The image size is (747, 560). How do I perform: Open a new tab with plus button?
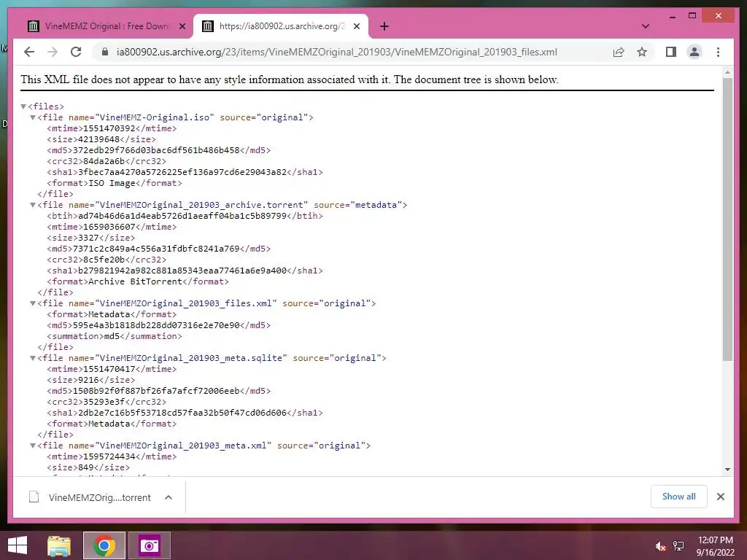point(384,26)
